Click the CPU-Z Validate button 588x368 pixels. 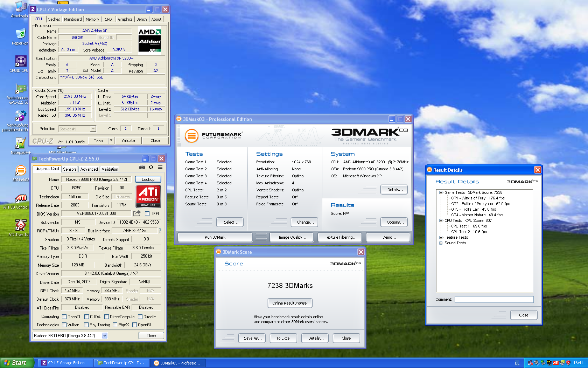pos(128,141)
